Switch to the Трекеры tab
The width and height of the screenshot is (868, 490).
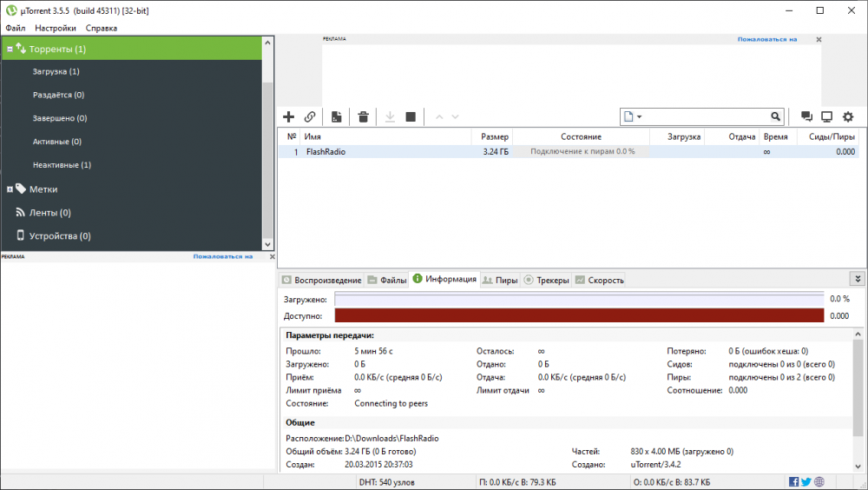click(x=546, y=280)
